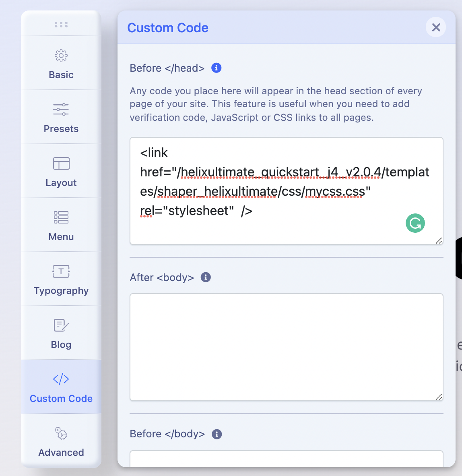Close the Custom Code panel
The height and width of the screenshot is (476, 462).
[x=436, y=27]
